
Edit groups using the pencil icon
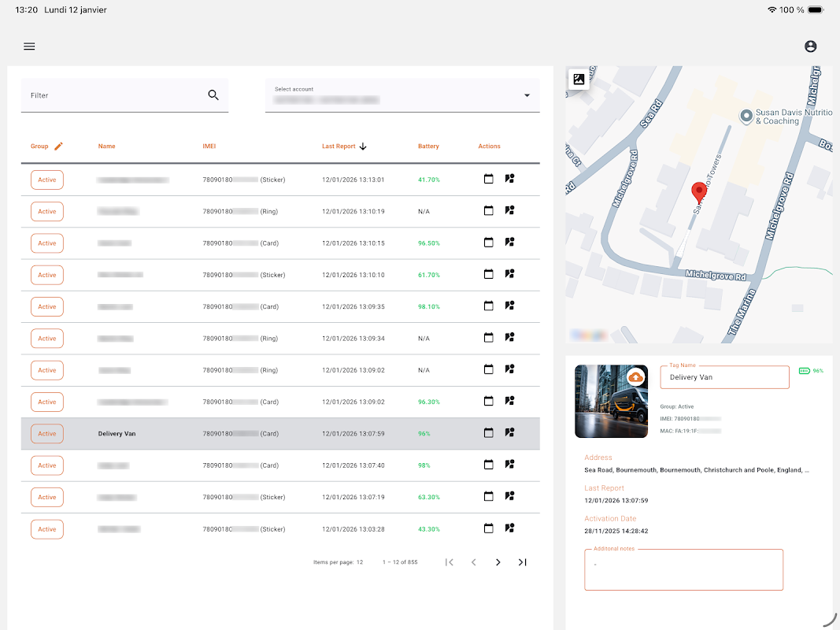58,146
